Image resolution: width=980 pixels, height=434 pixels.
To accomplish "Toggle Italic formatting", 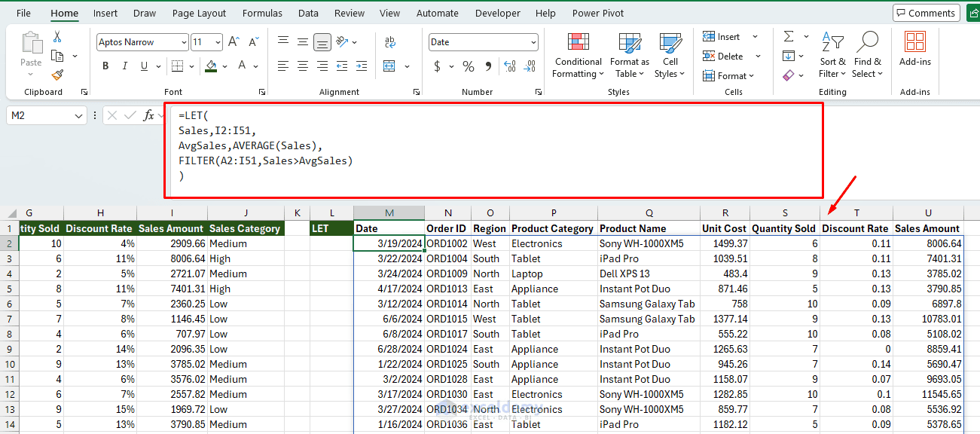I will tap(125, 66).
